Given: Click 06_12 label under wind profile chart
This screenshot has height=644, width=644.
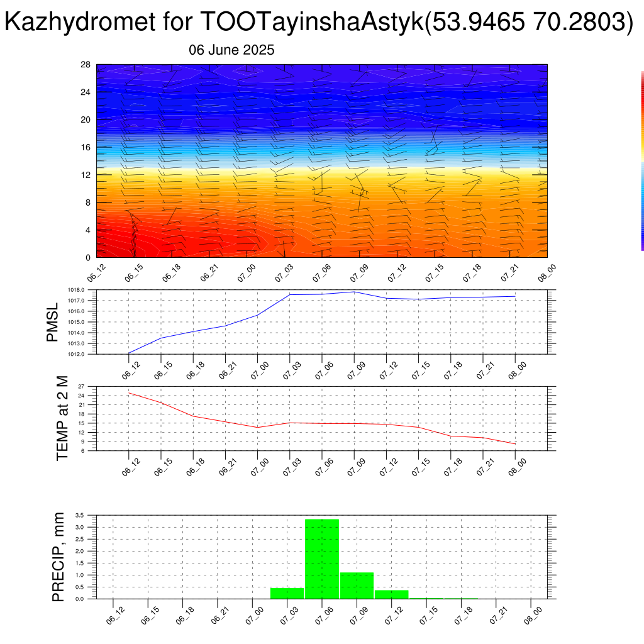Looking at the screenshot, I should (96, 273).
